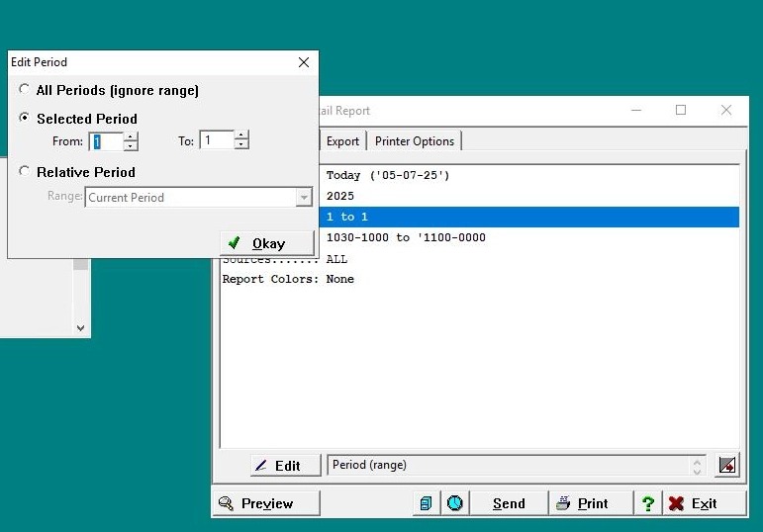Minimize the Report window
The width and height of the screenshot is (763, 532).
[636, 111]
